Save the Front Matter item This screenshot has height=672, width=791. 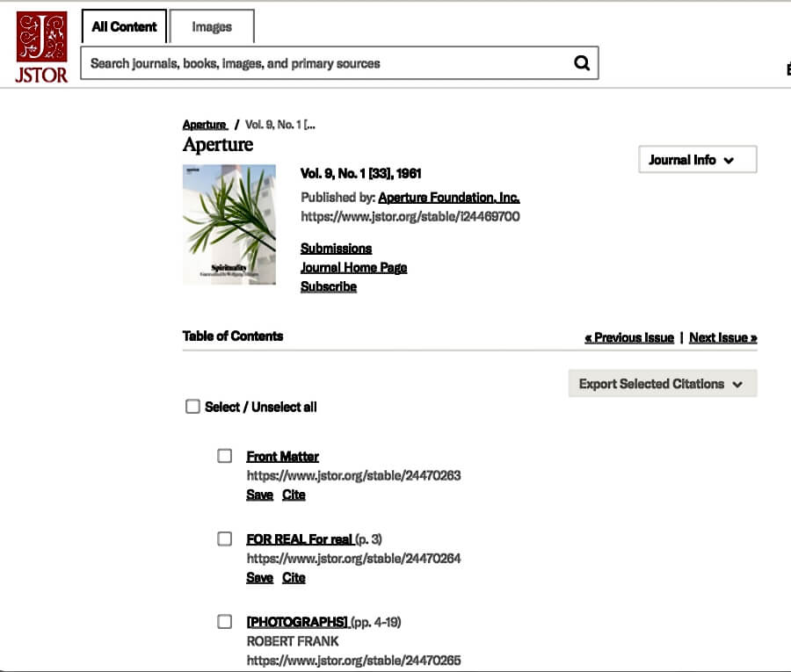[260, 495]
